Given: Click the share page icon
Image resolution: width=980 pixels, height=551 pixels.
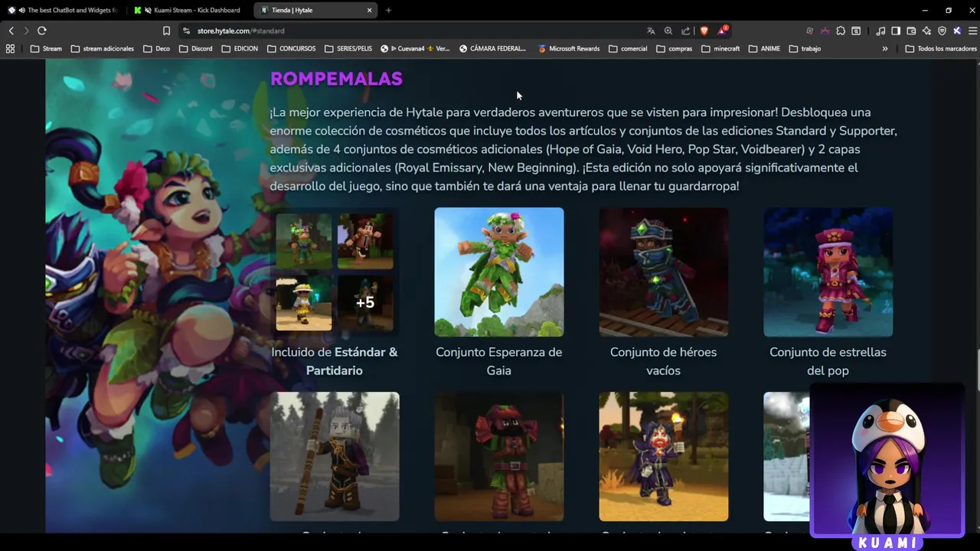Looking at the screenshot, I should pos(686,31).
